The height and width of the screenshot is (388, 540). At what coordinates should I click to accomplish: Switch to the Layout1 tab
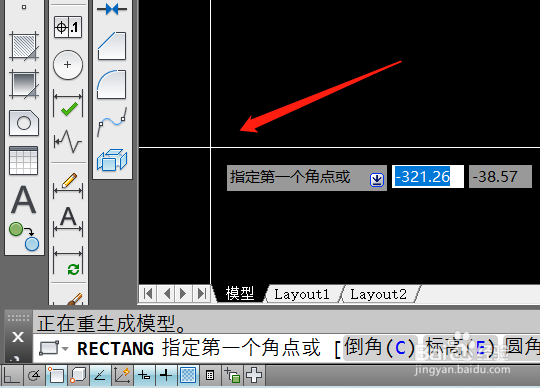tap(302, 294)
